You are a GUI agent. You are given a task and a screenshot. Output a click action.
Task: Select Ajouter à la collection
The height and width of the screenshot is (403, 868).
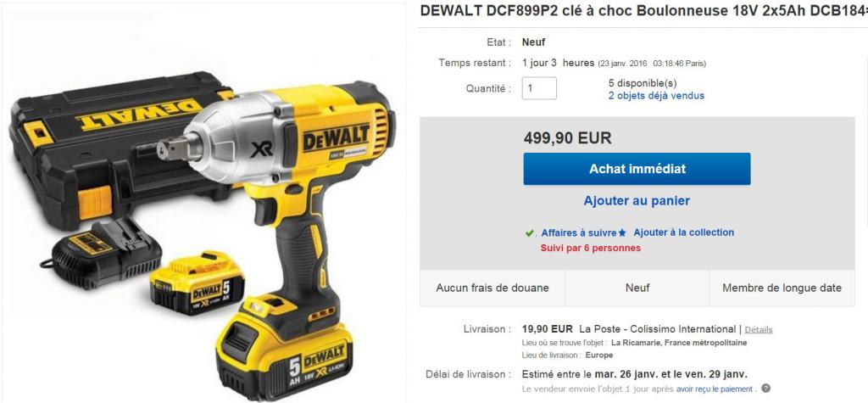pyautogui.click(x=684, y=232)
